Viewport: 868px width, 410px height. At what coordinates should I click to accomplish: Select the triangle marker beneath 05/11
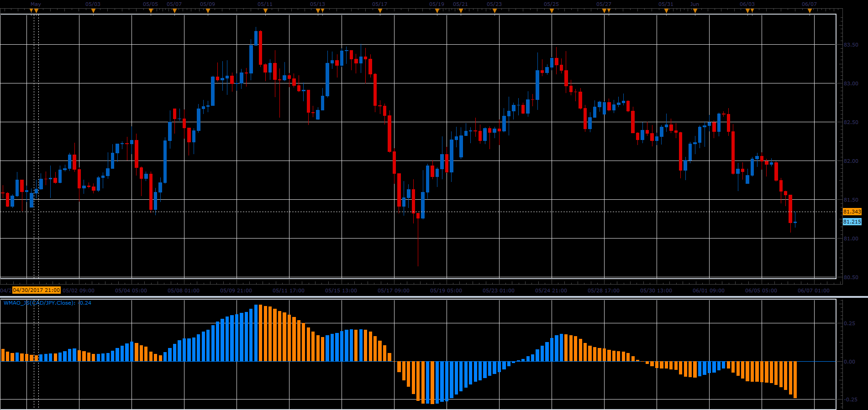pyautogui.click(x=265, y=11)
